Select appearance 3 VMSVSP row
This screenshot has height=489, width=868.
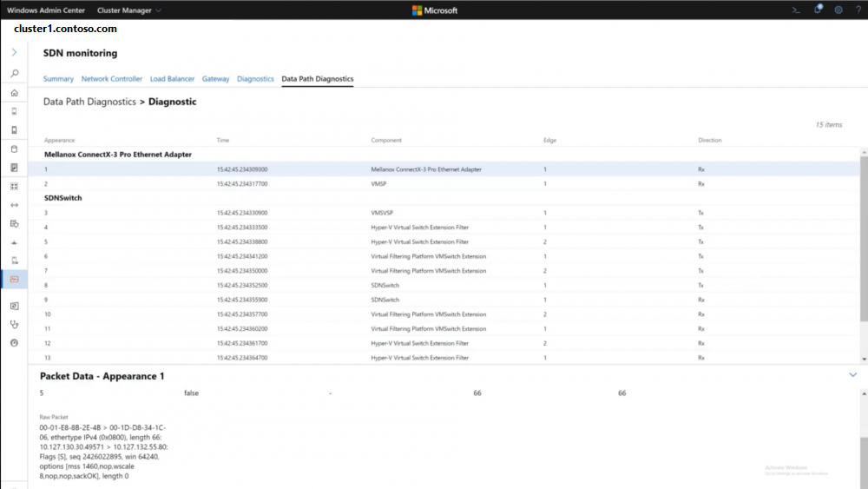(x=444, y=213)
